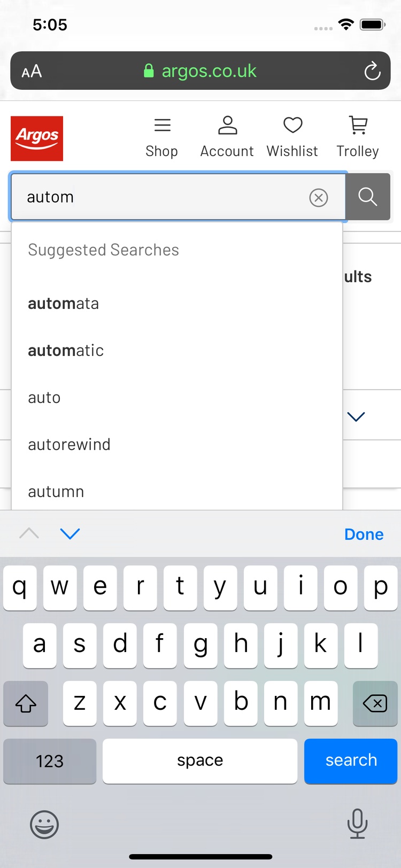
Task: Choose the "autorewind" suggestion
Action: coord(70,445)
